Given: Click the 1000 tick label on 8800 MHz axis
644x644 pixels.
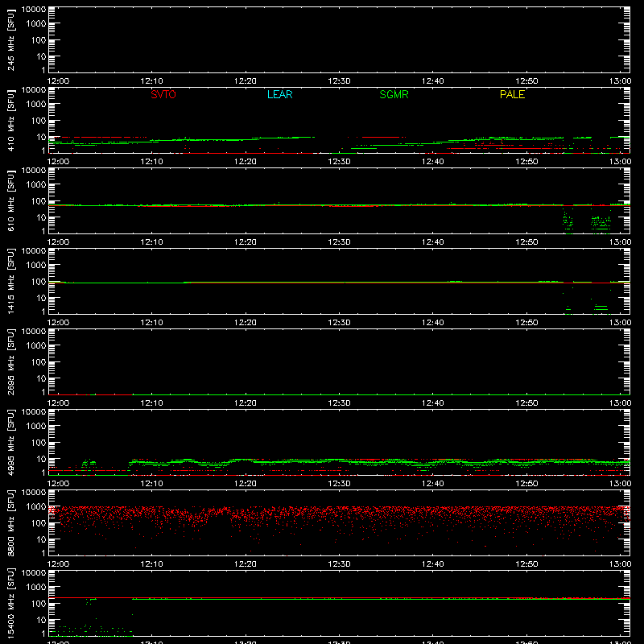Looking at the screenshot, I should (x=36, y=507).
